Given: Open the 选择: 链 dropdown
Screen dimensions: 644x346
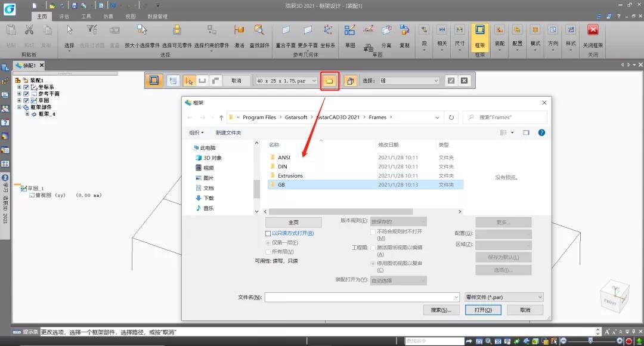Looking at the screenshot, I should (436, 81).
